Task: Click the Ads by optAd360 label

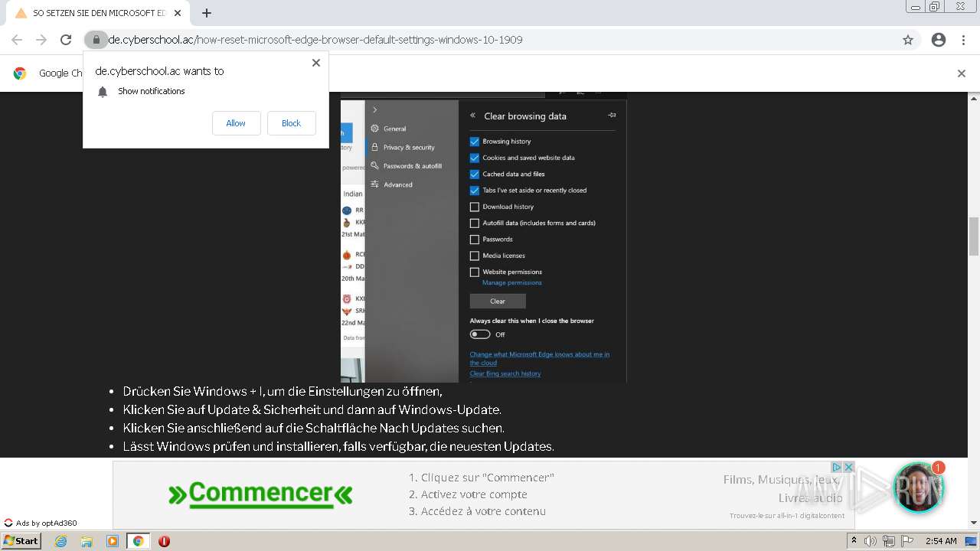Action: (41, 523)
